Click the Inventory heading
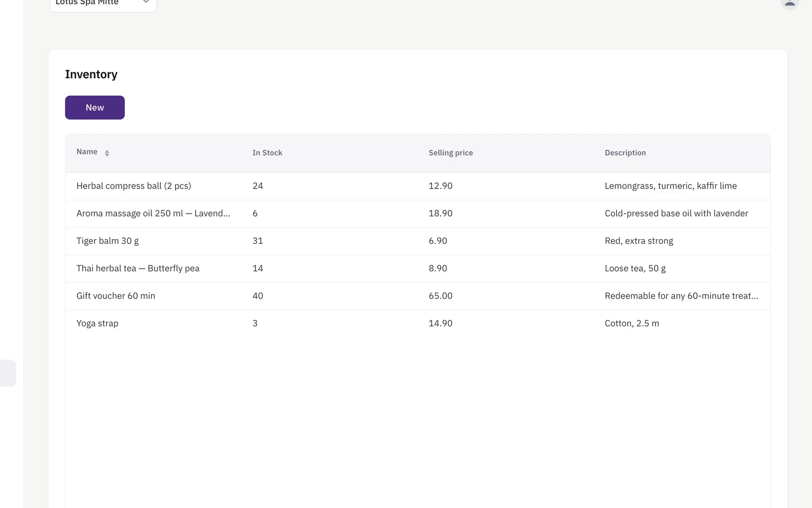Screen dimensions: 812x508 (x=91, y=75)
